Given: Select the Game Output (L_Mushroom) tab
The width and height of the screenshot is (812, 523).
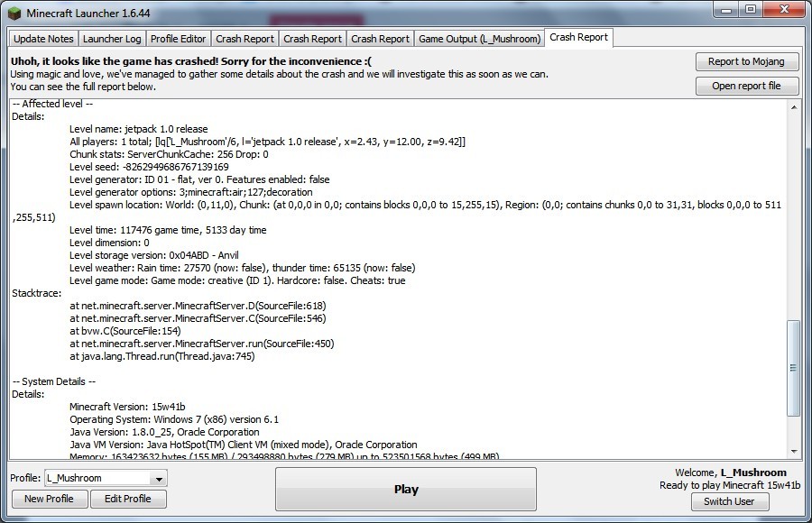Looking at the screenshot, I should tap(480, 39).
